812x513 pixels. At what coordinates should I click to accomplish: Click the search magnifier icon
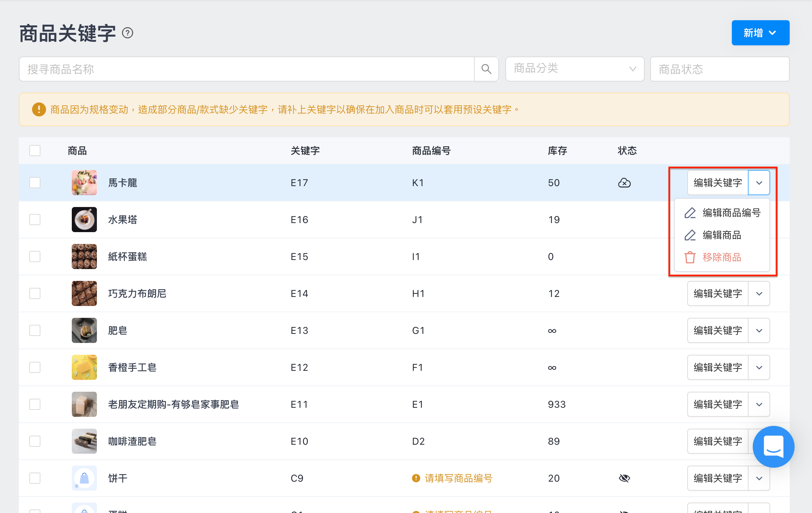pos(487,69)
